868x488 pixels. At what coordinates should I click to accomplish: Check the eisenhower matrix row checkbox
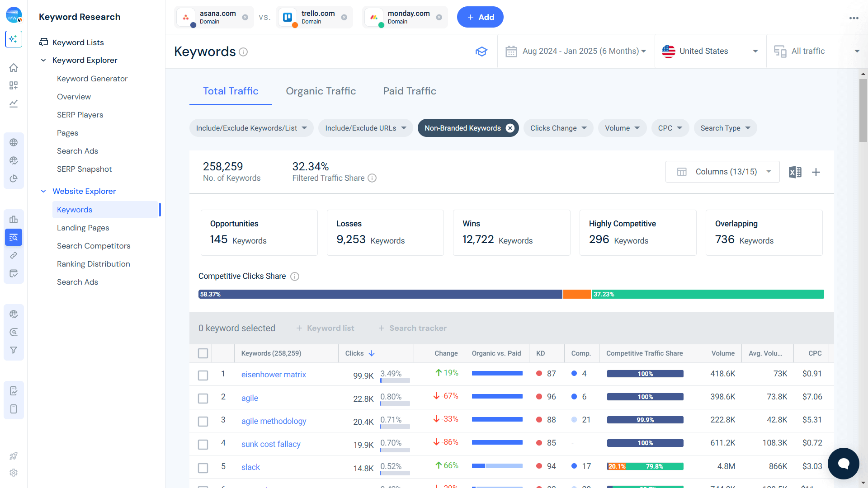pos(203,375)
